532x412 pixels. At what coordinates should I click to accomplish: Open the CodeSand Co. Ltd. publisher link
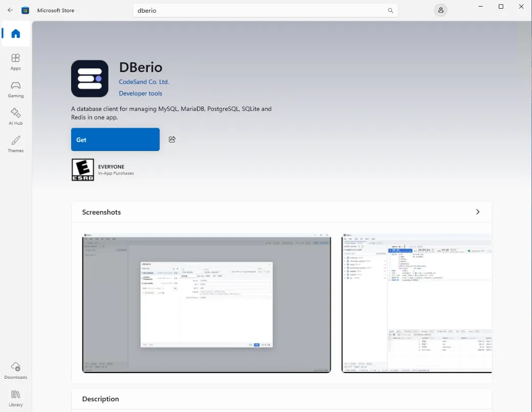(144, 82)
